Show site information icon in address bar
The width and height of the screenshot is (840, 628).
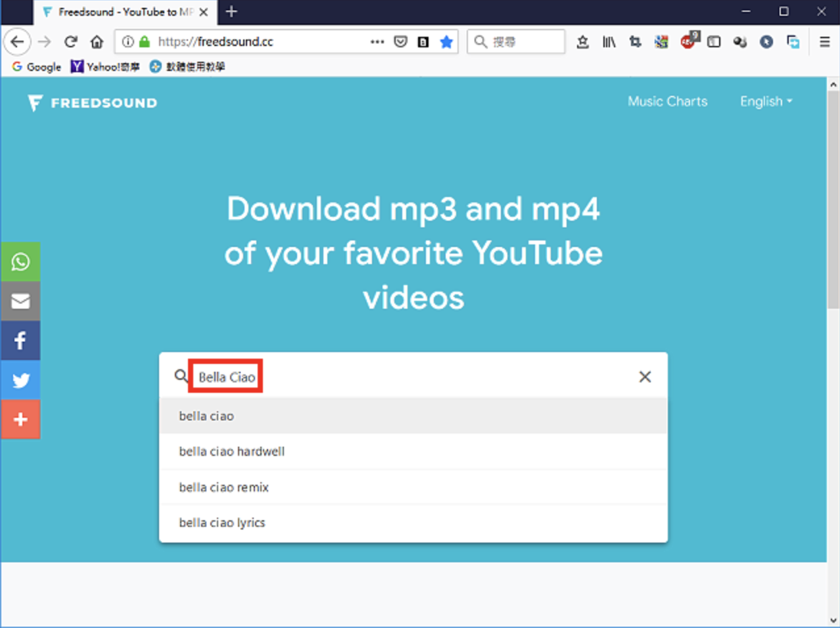pos(128,42)
